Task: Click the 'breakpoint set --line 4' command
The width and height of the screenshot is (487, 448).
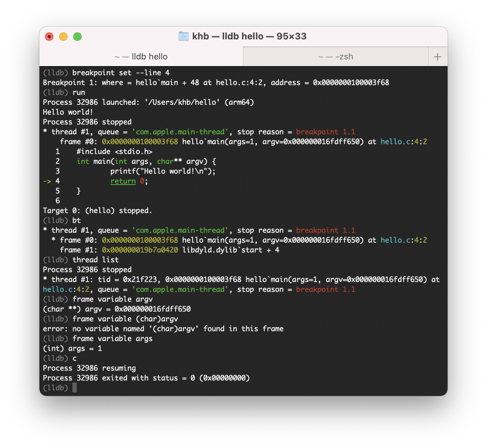Action: tap(121, 73)
